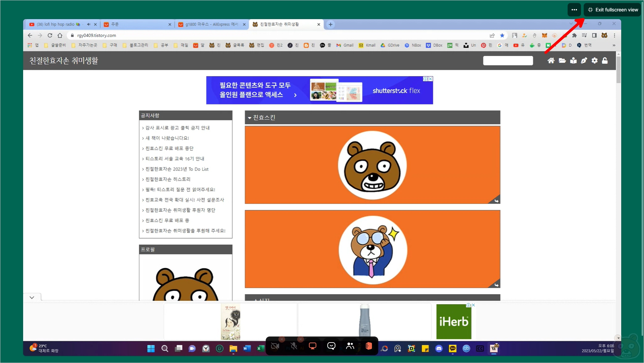Open chat from meeting control bar
This screenshot has height=363, width=644.
[x=331, y=346]
